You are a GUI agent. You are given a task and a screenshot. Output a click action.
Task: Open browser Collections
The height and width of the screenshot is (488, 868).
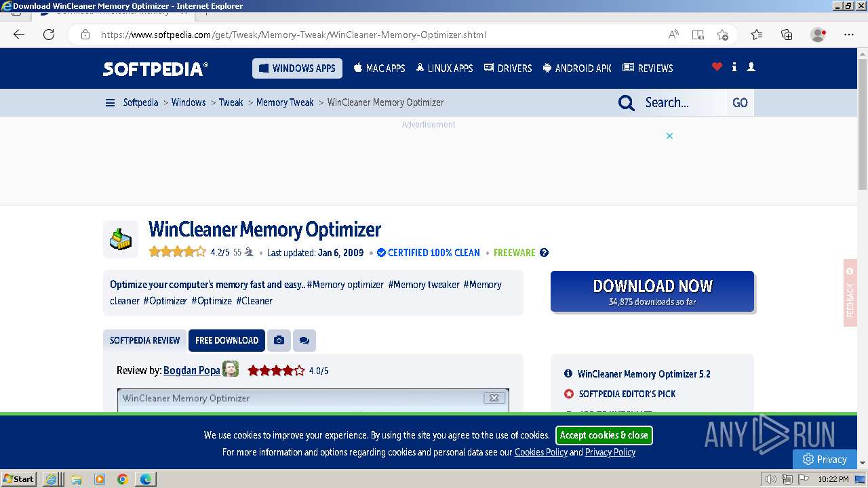(787, 35)
